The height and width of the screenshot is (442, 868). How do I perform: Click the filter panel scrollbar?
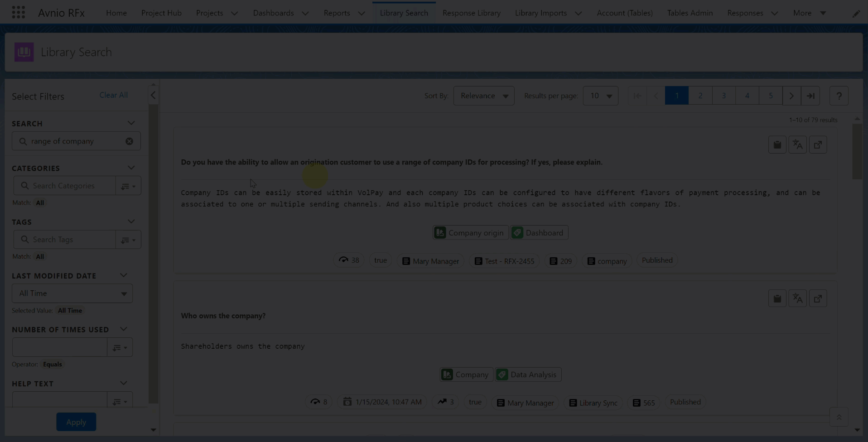tap(153, 254)
